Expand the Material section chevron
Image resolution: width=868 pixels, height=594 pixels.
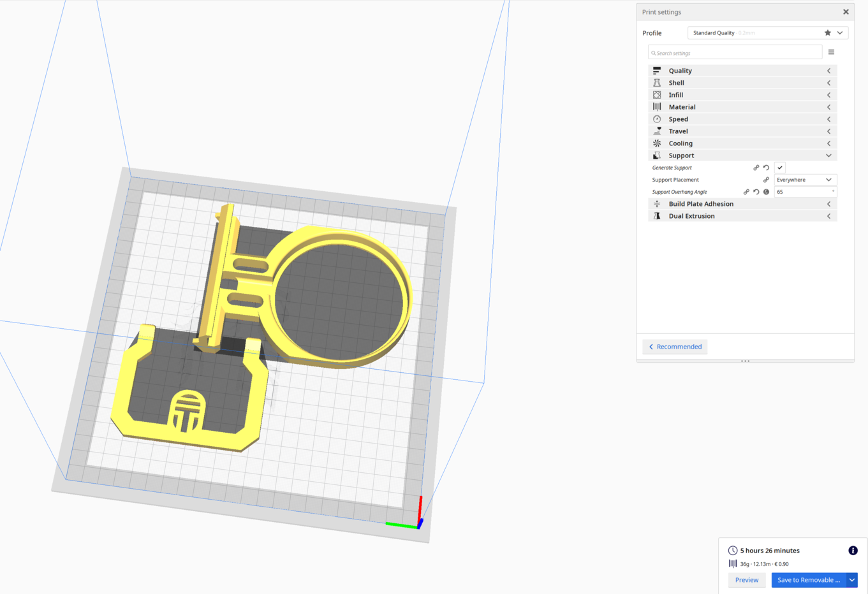(829, 107)
